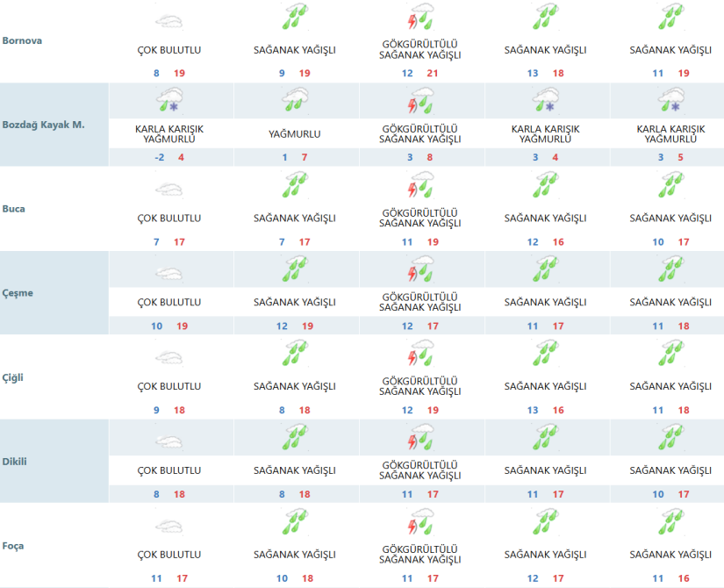Click Bozdağ Kayak M. temperature -2 / 4 cell

[169, 157]
